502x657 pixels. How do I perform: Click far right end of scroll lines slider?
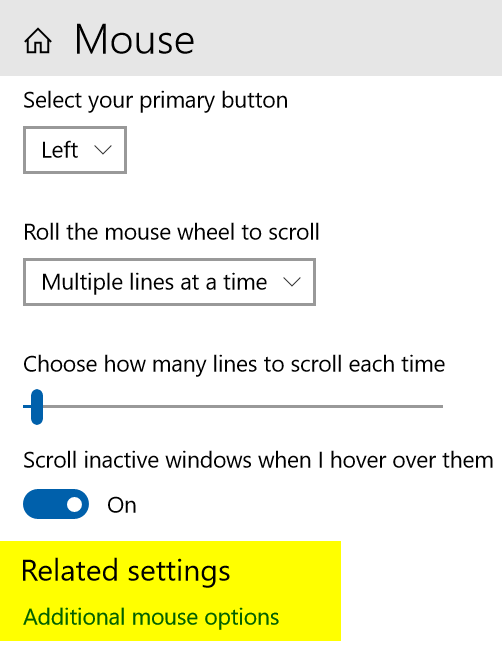tap(440, 406)
